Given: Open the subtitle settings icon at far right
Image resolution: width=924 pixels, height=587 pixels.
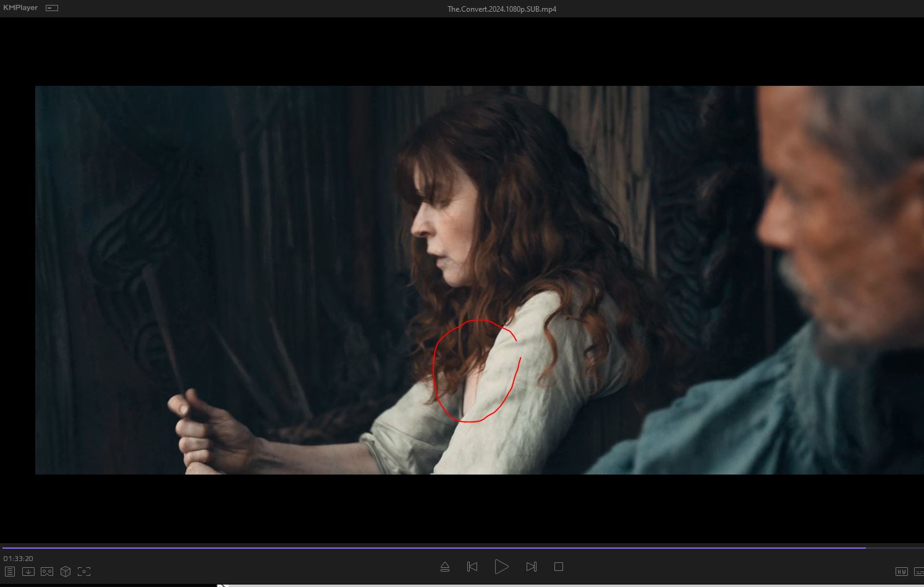Looking at the screenshot, I should pos(919,572).
